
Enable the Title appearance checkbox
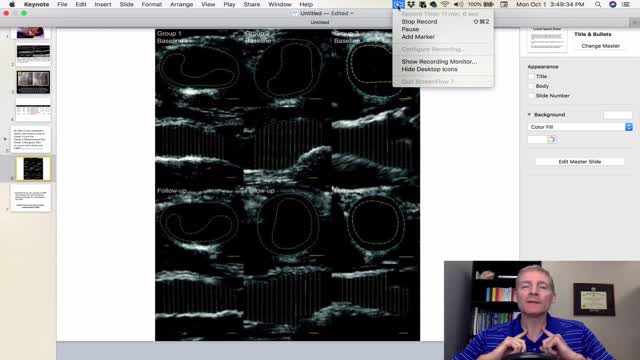[531, 76]
